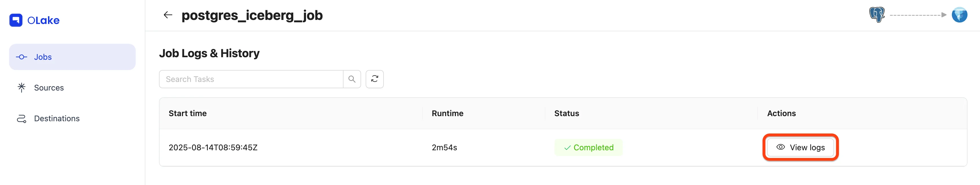Click the green Completed status badge
Image resolution: width=980 pixels, height=185 pixels.
pos(589,148)
